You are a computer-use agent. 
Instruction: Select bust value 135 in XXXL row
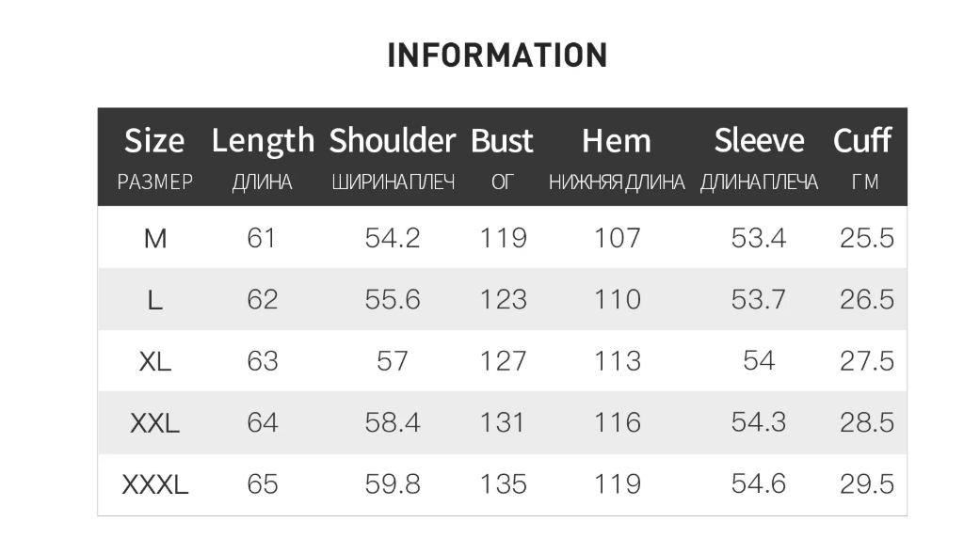pyautogui.click(x=503, y=485)
